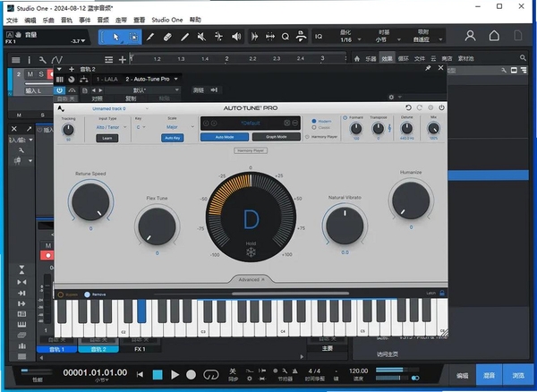Screen dimensions: 537x392
Task: Adjust the Retune Speed knob
Action: (x=90, y=201)
